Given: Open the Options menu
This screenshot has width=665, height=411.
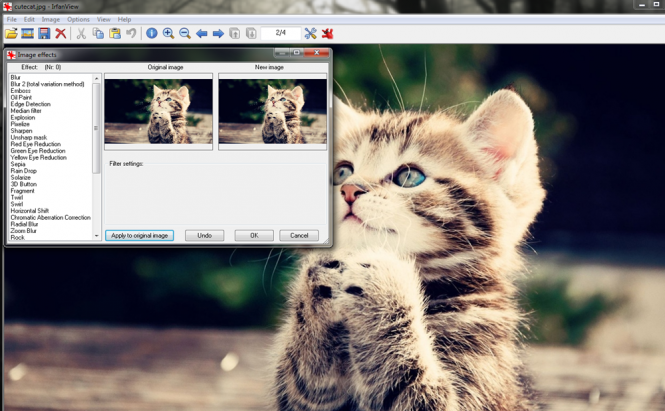Looking at the screenshot, I should 78,20.
